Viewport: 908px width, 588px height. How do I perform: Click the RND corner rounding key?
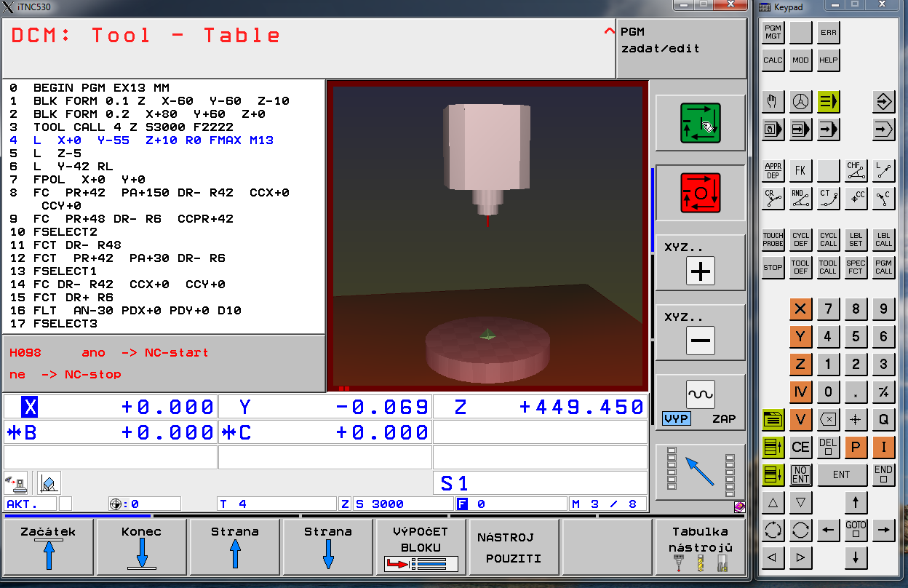(800, 199)
